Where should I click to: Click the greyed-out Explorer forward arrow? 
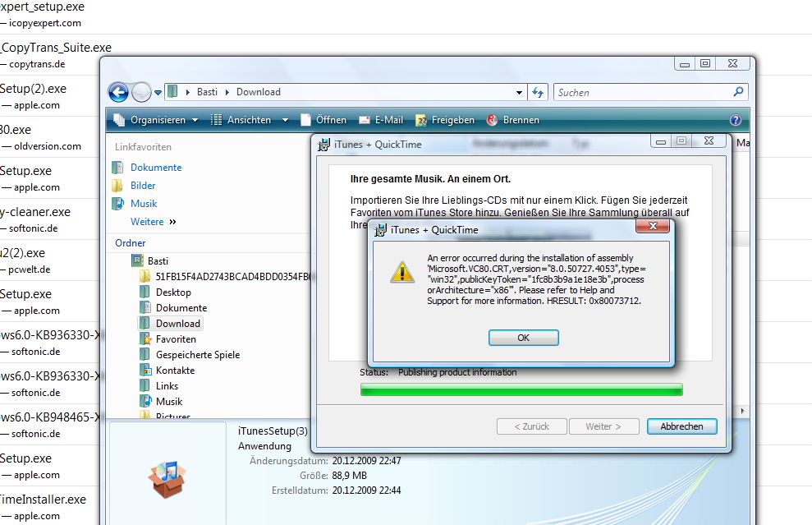pos(141,93)
